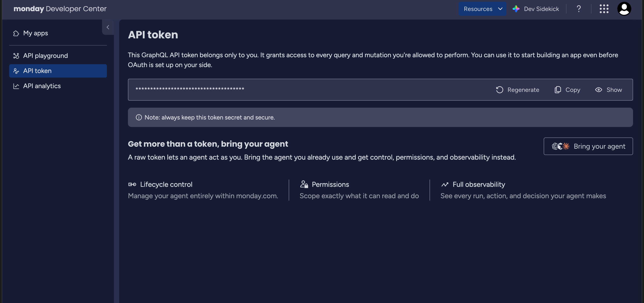Click the 'API token' page heading
Screen dimensions: 644x303
pos(153,35)
